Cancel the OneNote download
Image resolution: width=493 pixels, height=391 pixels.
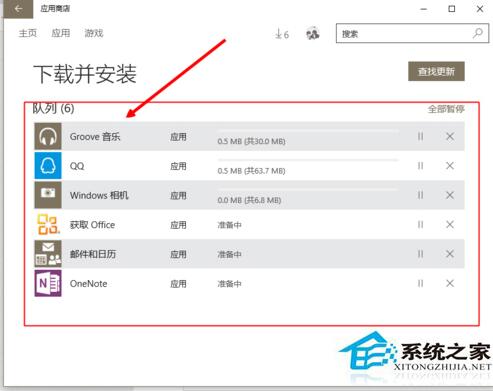point(450,283)
